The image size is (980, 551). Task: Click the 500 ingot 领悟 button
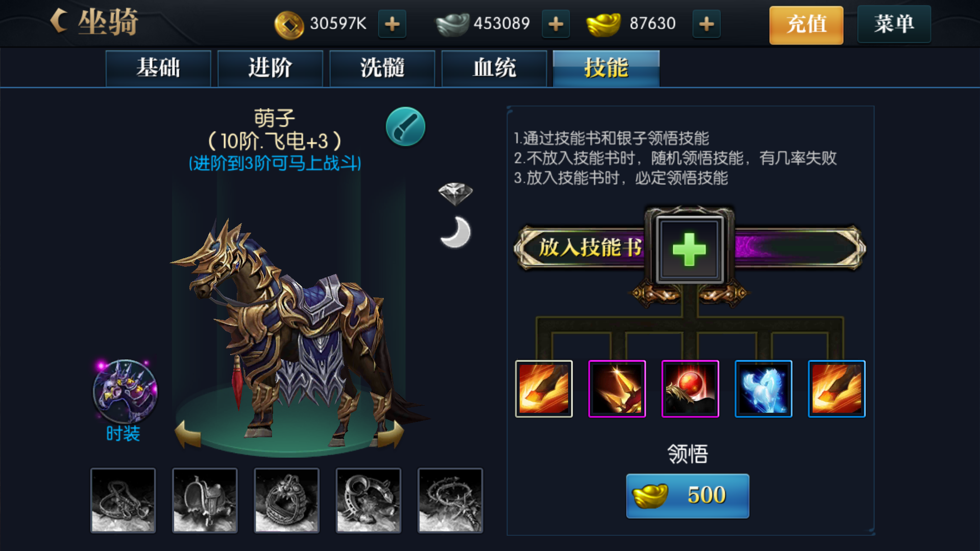[x=688, y=495]
